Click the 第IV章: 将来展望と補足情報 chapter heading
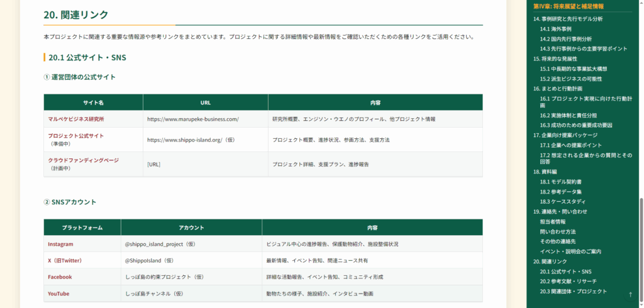 pyautogui.click(x=569, y=6)
